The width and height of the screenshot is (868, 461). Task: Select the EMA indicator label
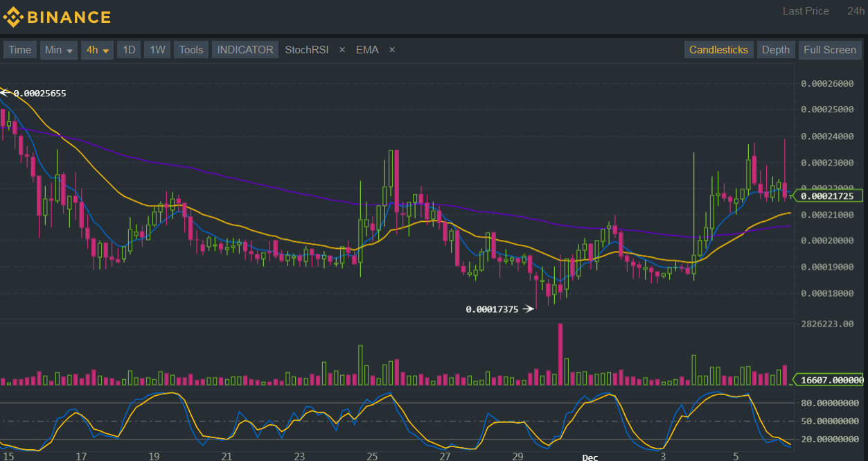(x=367, y=50)
